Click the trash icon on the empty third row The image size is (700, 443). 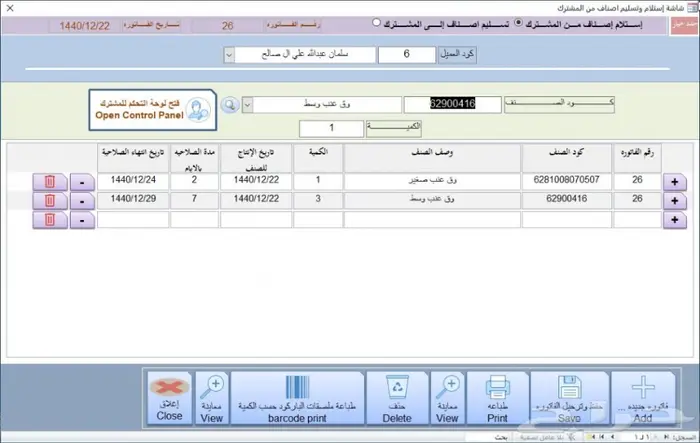[50, 220]
